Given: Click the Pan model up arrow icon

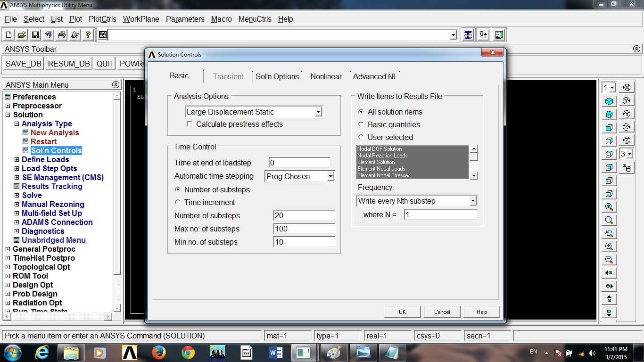Looking at the screenshot, I should coord(609,299).
